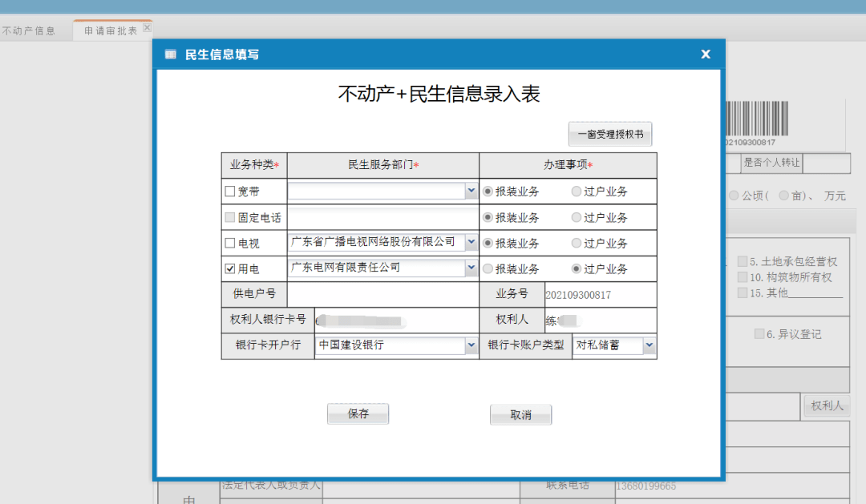Viewport: 866px width, 504px height.
Task: Click the 民生信息填写 title bar icon
Action: click(x=169, y=54)
